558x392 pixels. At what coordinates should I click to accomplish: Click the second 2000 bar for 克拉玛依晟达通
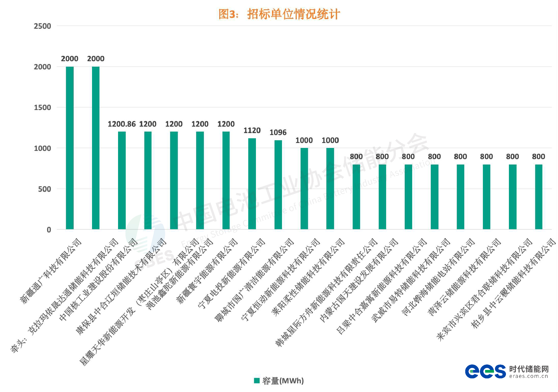pyautogui.click(x=96, y=148)
